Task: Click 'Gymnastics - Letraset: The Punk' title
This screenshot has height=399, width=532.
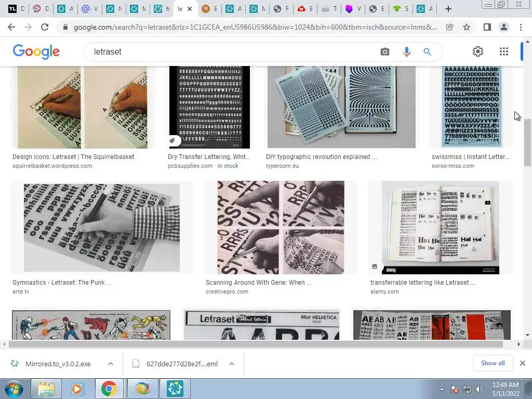Action: click(x=62, y=282)
